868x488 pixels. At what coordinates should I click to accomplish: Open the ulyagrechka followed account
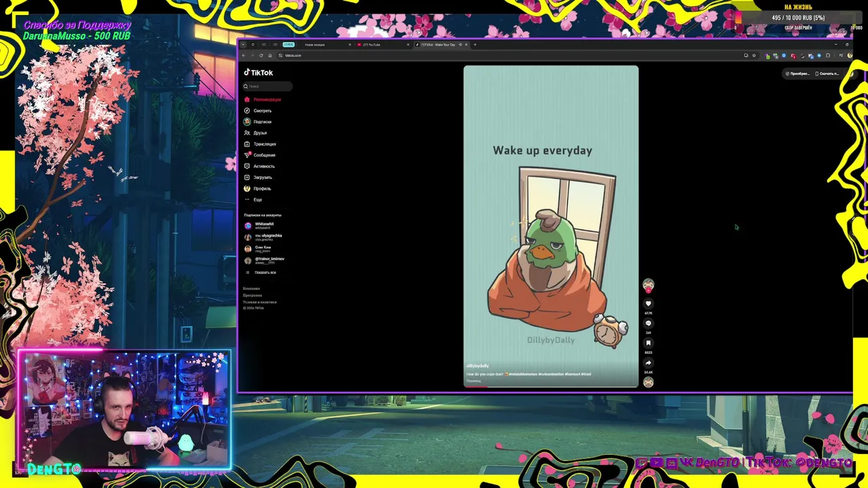[x=264, y=237]
